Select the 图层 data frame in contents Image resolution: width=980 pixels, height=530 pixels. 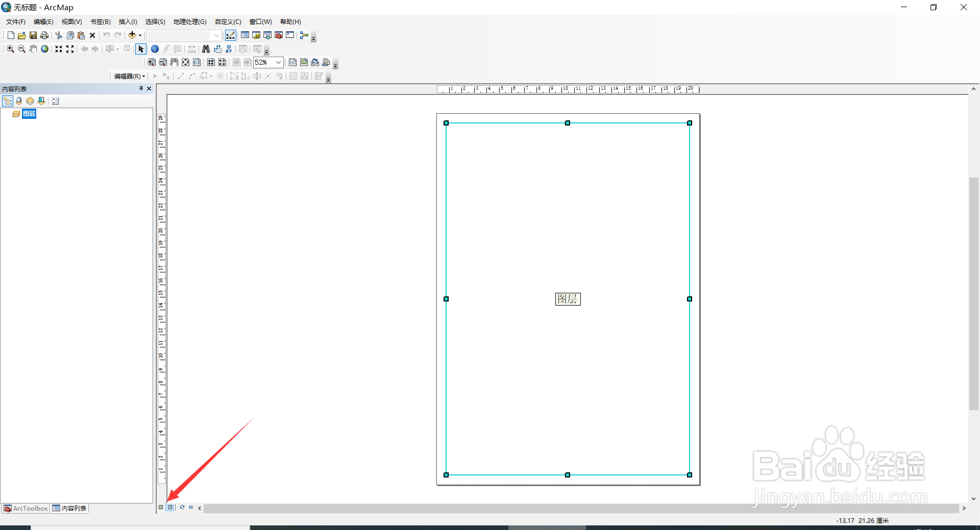(x=29, y=114)
